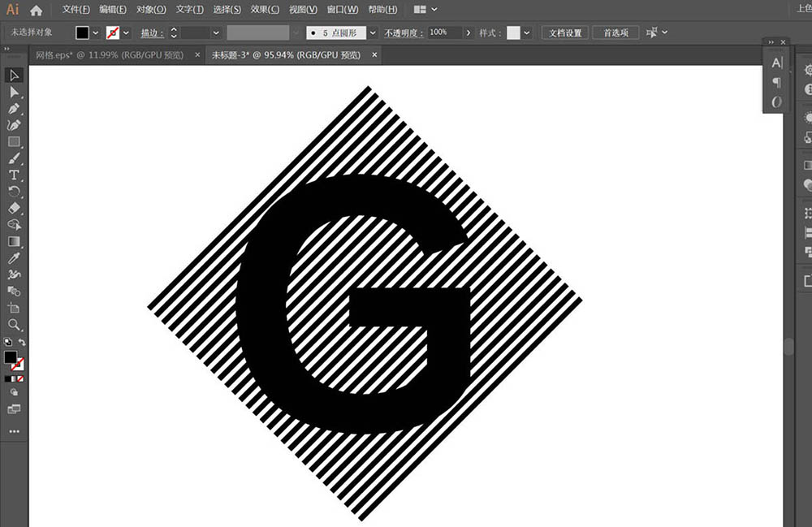This screenshot has height=527, width=812.
Task: Select the Selection tool arrow
Action: point(14,76)
